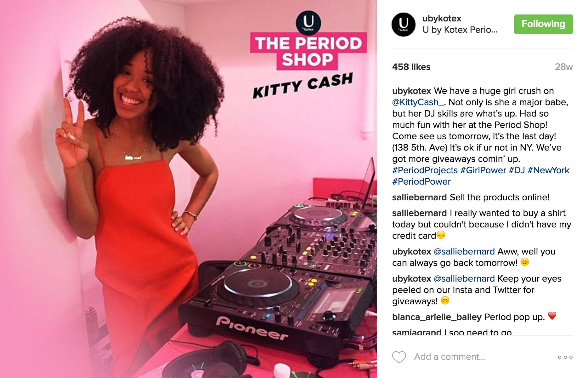The height and width of the screenshot is (378, 588).
Task: Click @salliebernard mention in the Aww reply
Action: point(464,251)
